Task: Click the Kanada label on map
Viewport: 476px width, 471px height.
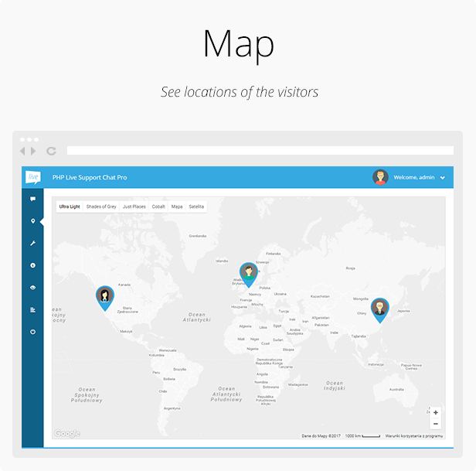Action: tap(124, 285)
